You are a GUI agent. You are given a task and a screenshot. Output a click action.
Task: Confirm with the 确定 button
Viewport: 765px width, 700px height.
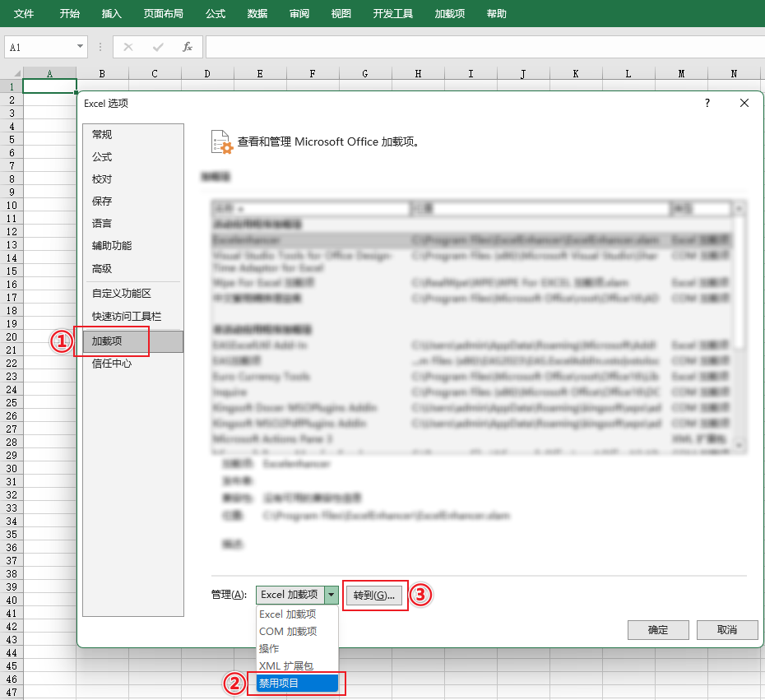click(x=658, y=630)
